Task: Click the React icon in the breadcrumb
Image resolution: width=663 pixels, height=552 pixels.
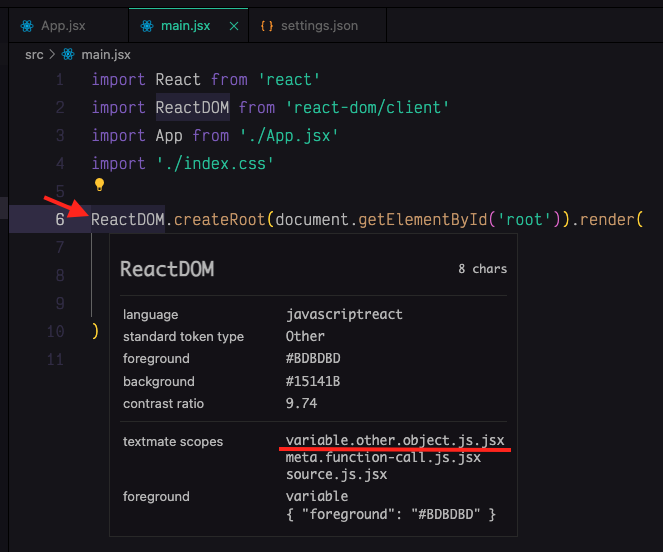Action: (68, 55)
